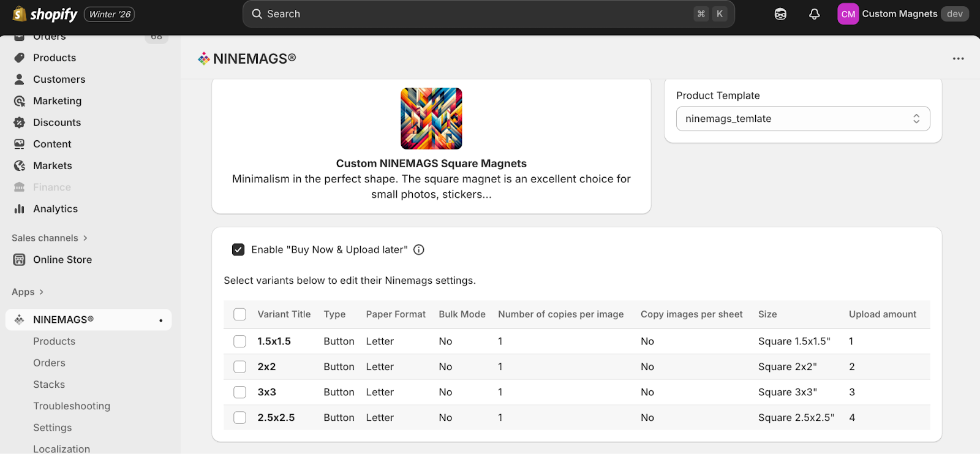The image size is (980, 454).
Task: Click the Search input field
Action: 489,14
